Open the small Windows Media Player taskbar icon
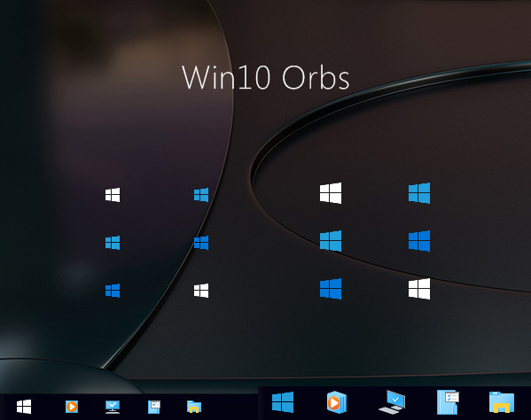 click(x=72, y=406)
